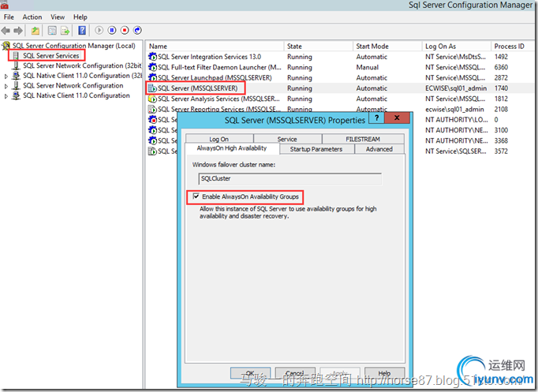
Task: Select the SQL Server (MSSQLSERVER) row name
Action: click(x=198, y=88)
